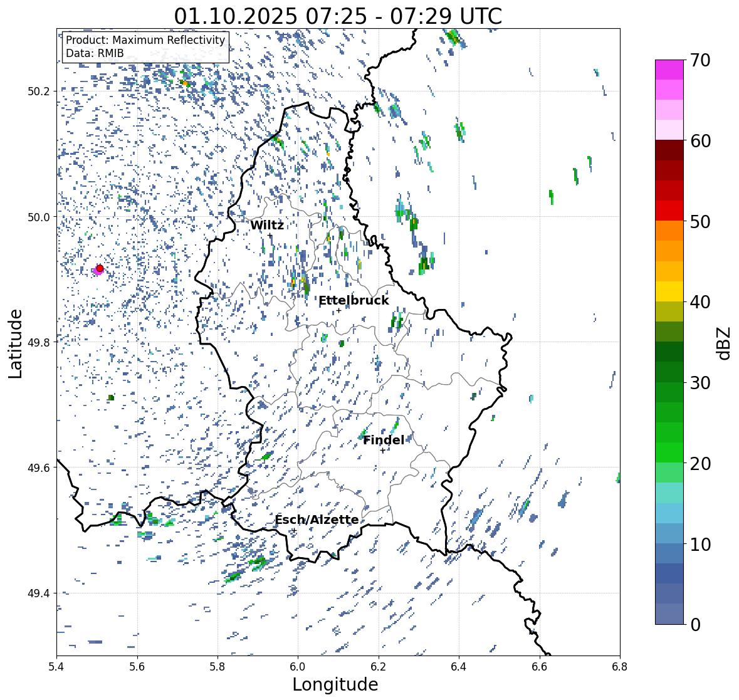
Task: Click the latitude tick label 50.2
Action: [x=39, y=91]
